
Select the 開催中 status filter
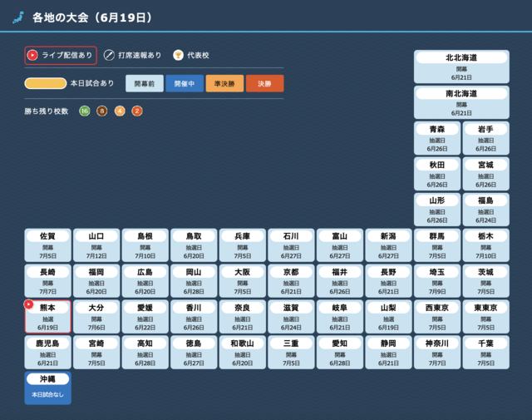[185, 83]
